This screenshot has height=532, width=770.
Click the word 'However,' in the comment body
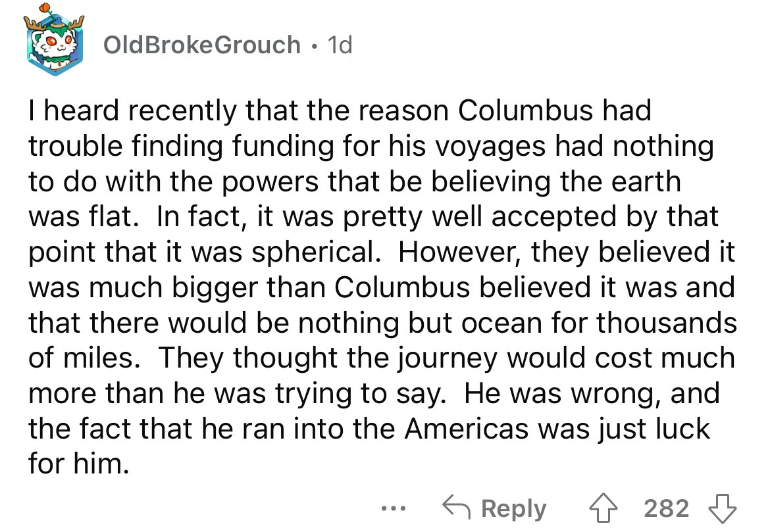point(459,253)
